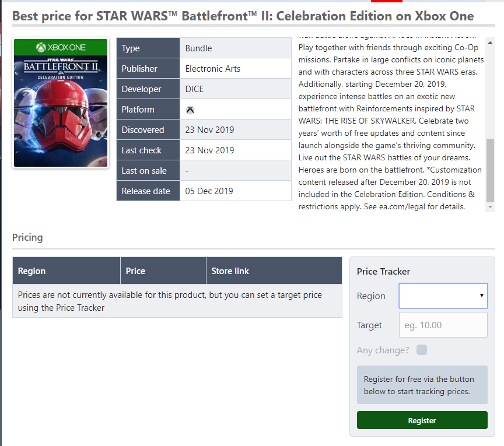Click the Target price input field
This screenshot has width=504, height=446.
(443, 325)
